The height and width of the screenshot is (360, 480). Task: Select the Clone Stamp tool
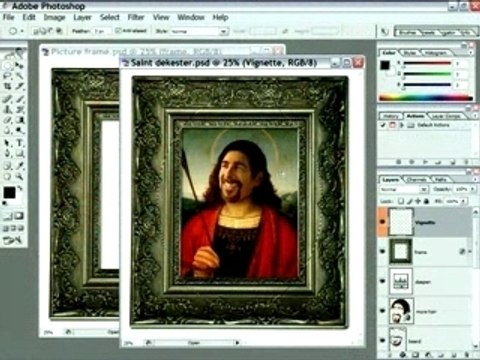point(8,109)
